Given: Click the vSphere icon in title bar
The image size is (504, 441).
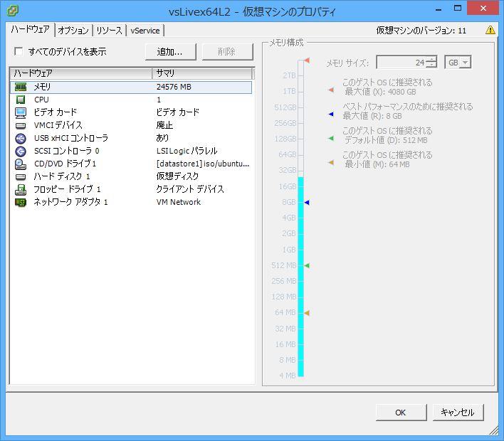Looking at the screenshot, I should point(12,11).
